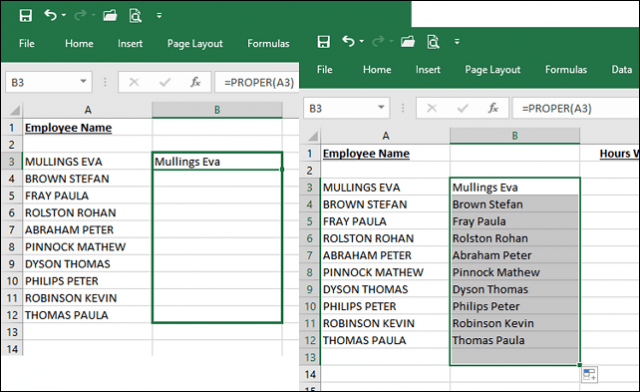Click Save icon in left Excel window
The height and width of the screenshot is (392, 640).
coord(26,16)
